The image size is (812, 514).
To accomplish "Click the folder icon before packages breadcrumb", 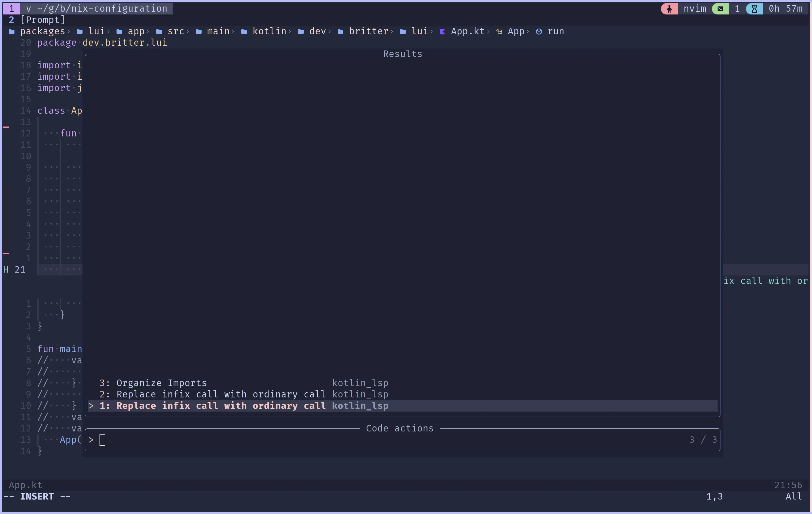I will click(12, 31).
